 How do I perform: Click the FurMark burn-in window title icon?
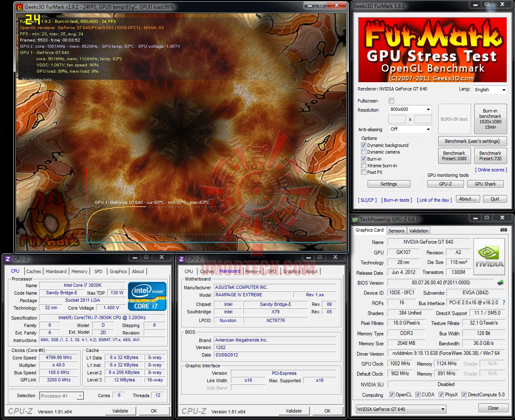tap(20, 7)
